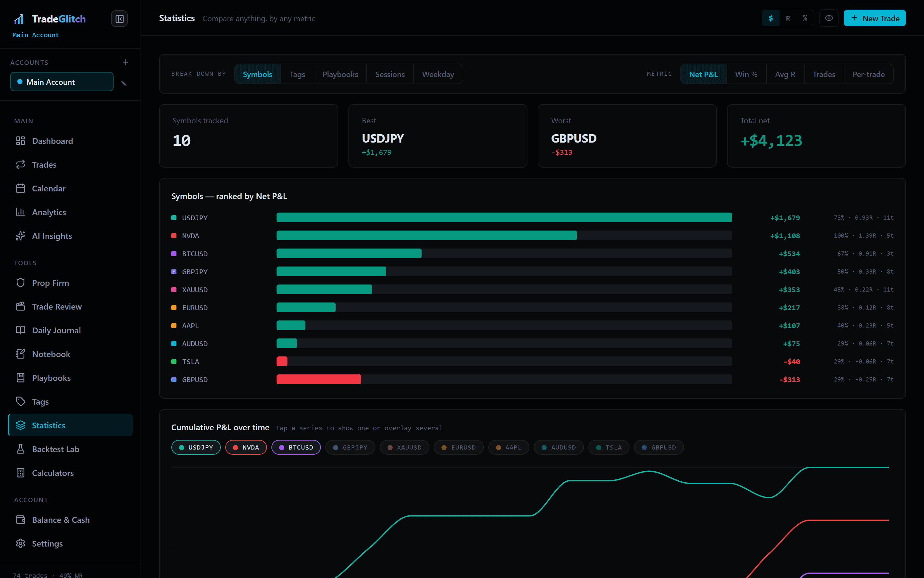Click USDJPY green P&L bar
The height and width of the screenshot is (578, 924).
pos(504,217)
